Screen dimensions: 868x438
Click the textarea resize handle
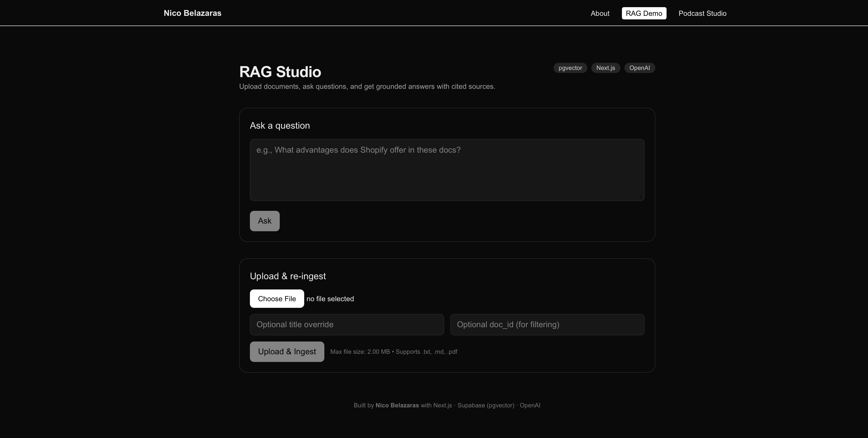click(x=641, y=196)
